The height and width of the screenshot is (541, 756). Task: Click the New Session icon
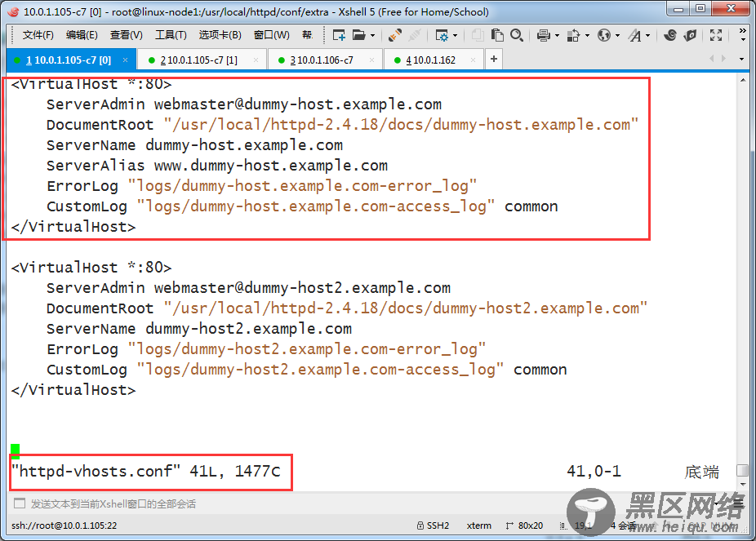click(x=339, y=35)
